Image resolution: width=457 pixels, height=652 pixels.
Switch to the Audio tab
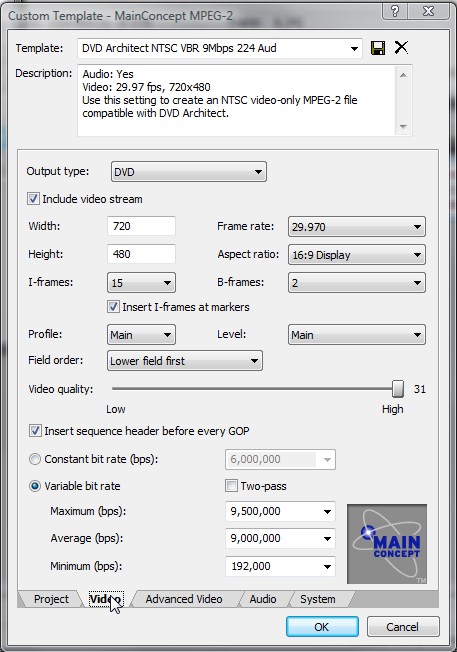(x=263, y=599)
